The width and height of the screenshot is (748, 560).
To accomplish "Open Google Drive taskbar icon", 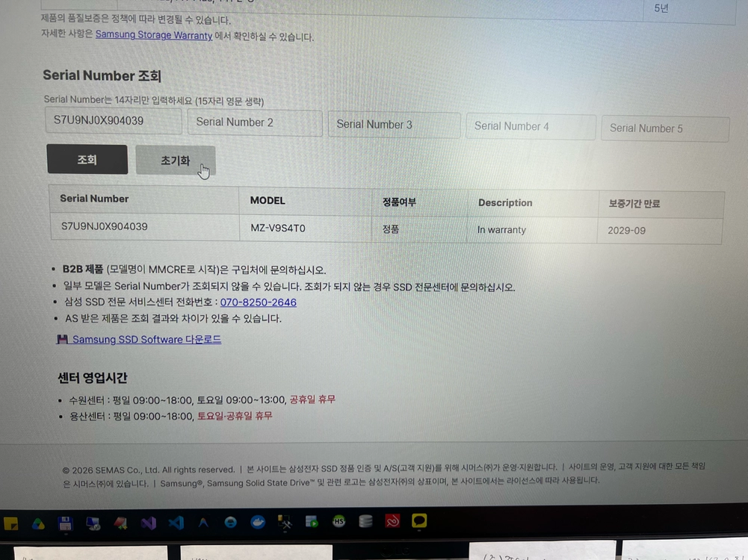I will (38, 523).
